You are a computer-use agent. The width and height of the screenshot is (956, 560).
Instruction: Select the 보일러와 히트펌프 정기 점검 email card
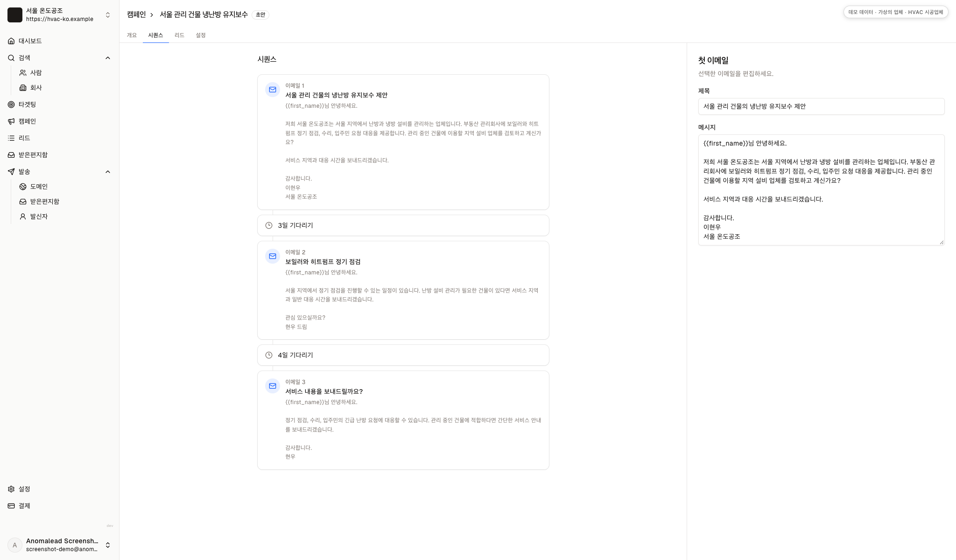403,290
